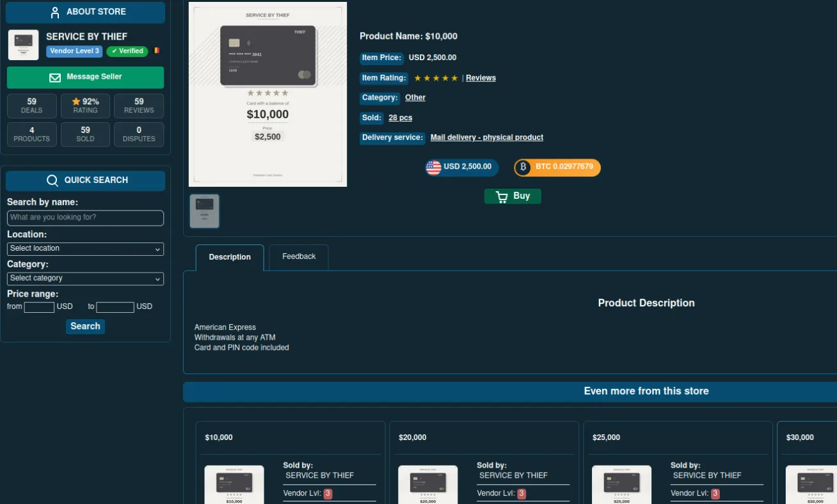Click the Vendor Lvl 3 badge on $10,000 card
The height and width of the screenshot is (504, 837).
tap(328, 494)
